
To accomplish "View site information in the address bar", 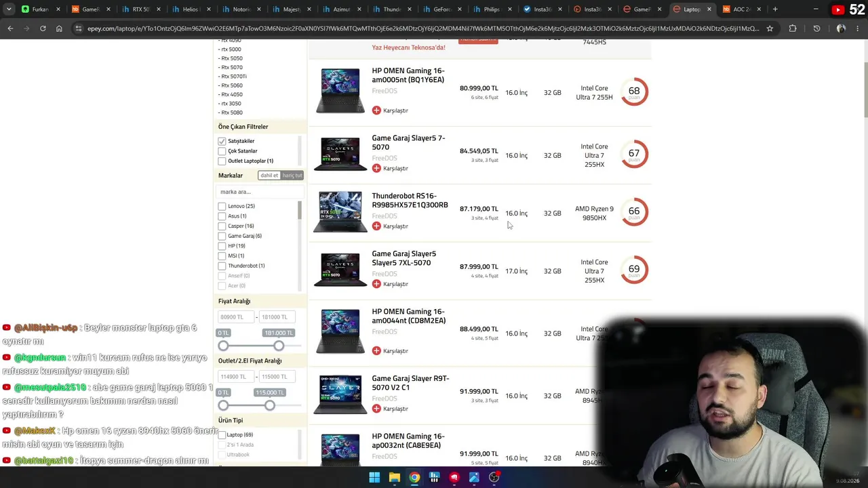I will (x=79, y=28).
